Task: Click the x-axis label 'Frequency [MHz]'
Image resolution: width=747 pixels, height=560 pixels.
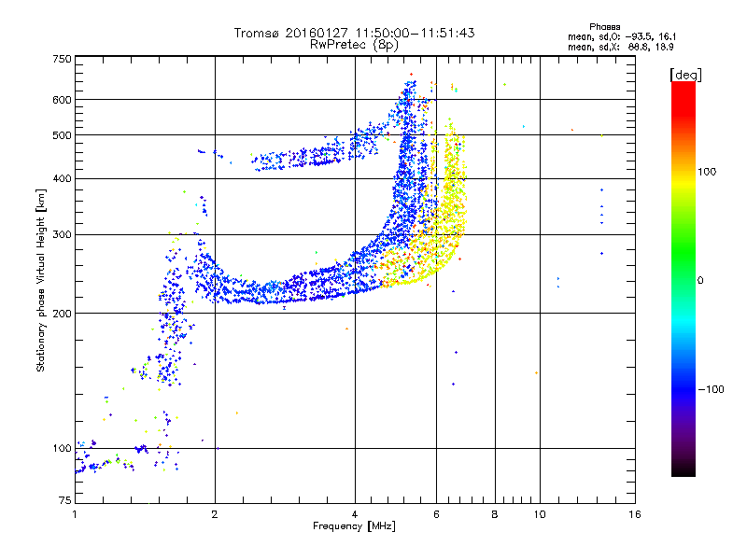Action: point(354,526)
